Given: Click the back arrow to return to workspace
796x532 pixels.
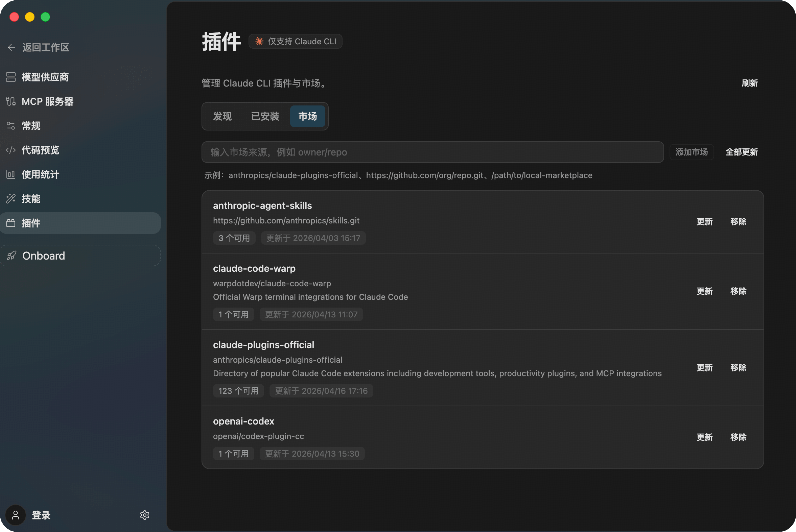Looking at the screenshot, I should point(11,47).
